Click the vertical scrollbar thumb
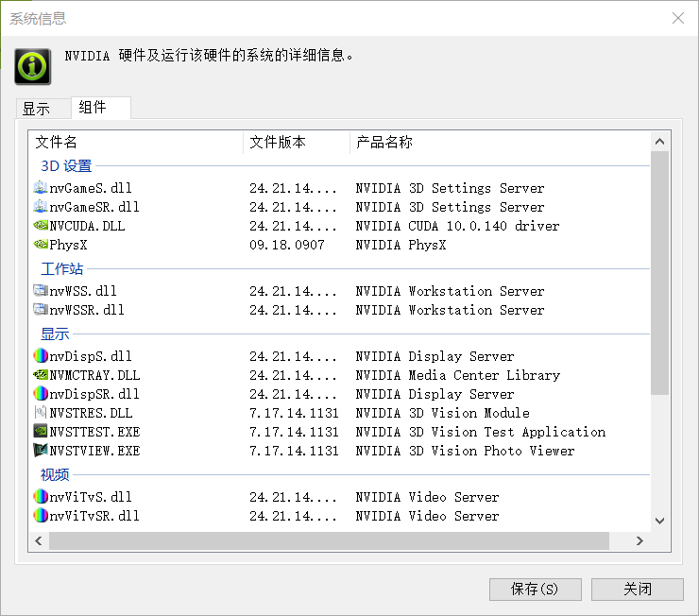 (x=659, y=273)
